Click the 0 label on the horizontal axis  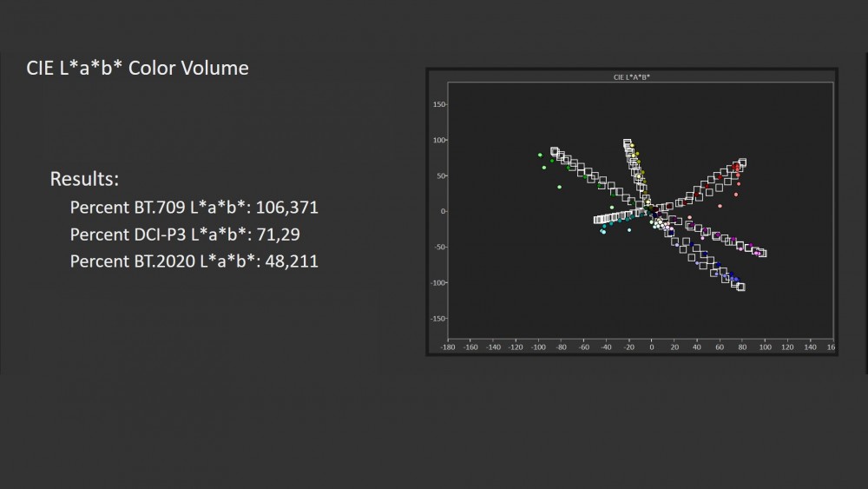coord(652,347)
